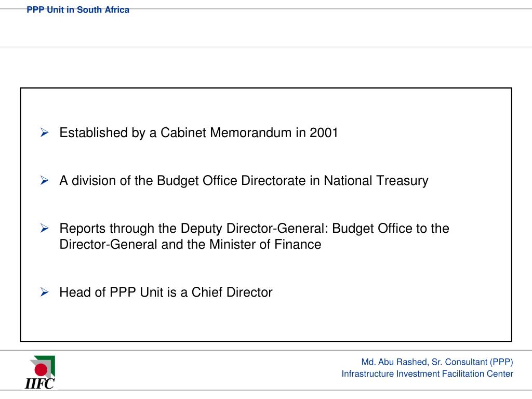Click the arrow bullet before 'Established by'
This screenshot has width=532, height=399.
pos(45,132)
